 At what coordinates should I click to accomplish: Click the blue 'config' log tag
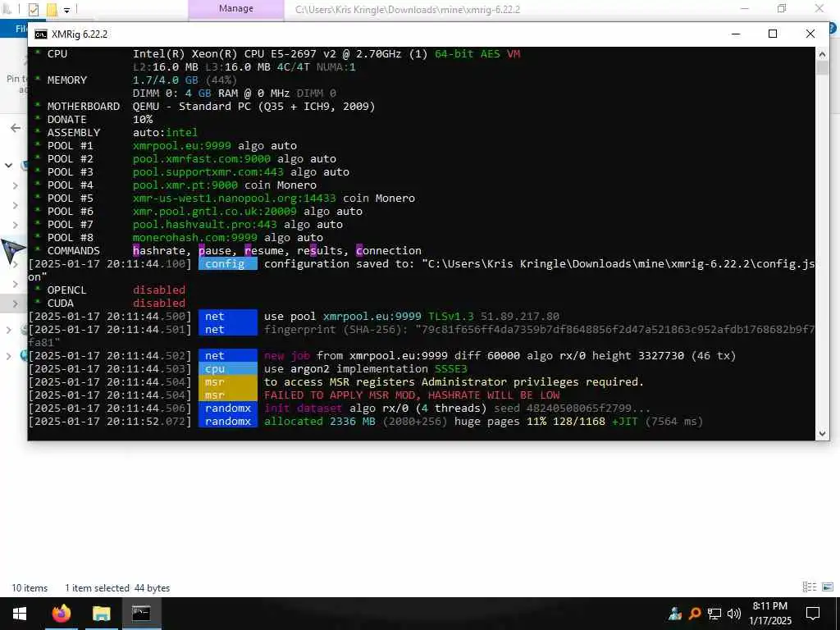[x=228, y=264]
